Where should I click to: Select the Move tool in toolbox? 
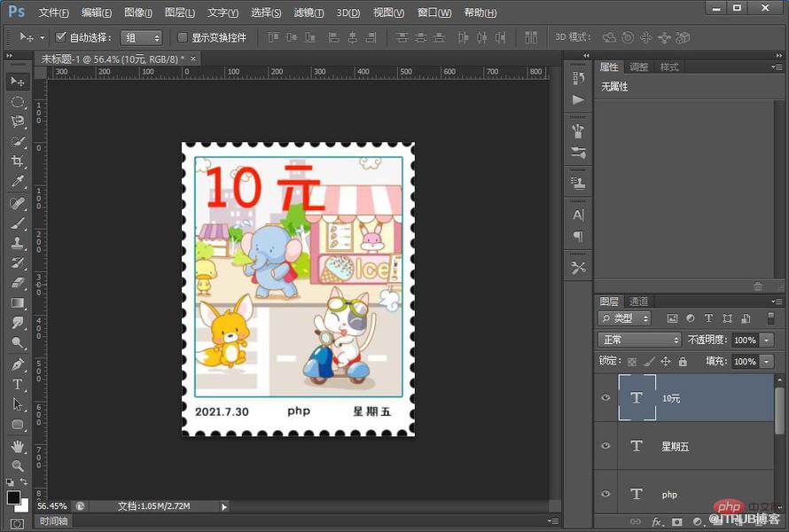18,82
